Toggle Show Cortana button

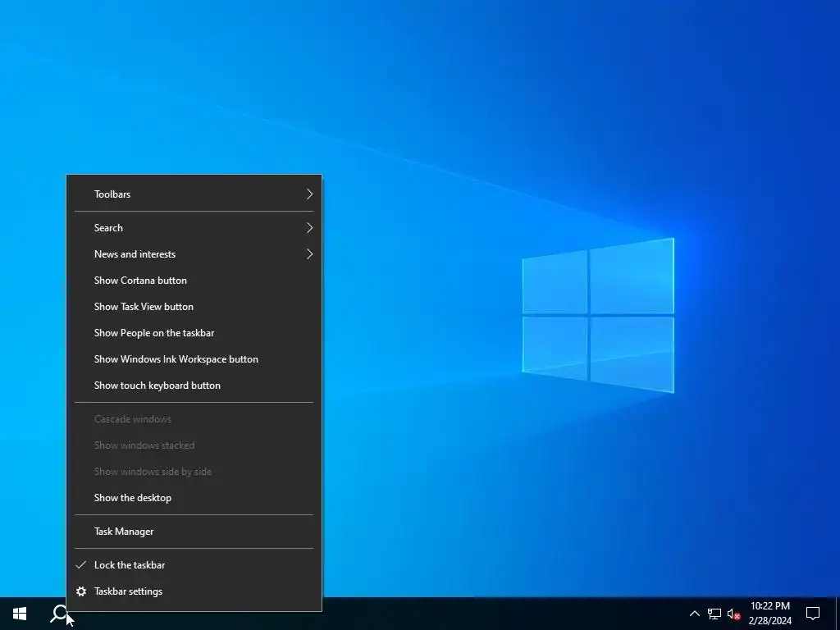click(194, 281)
